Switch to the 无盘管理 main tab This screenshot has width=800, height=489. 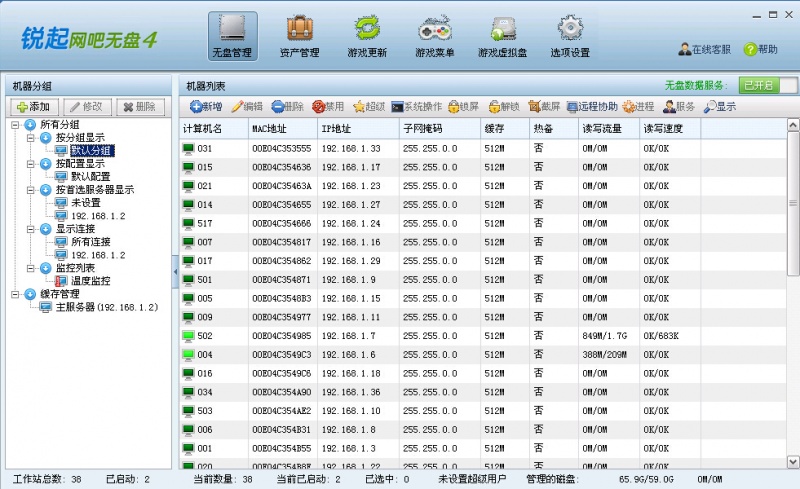pyautogui.click(x=232, y=36)
